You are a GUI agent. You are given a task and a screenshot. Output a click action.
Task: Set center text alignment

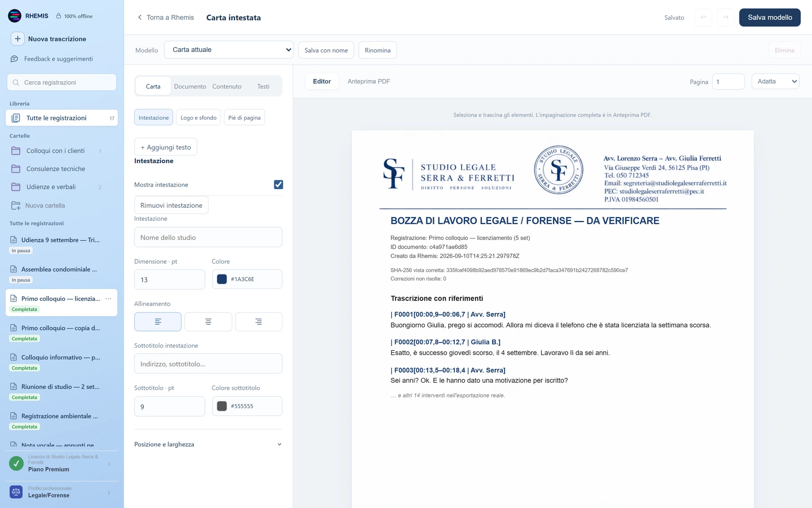(x=208, y=322)
